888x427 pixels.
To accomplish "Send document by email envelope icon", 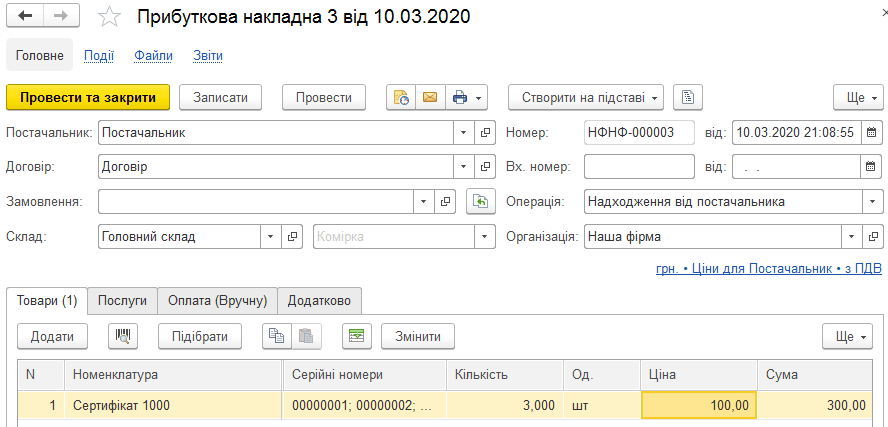I will [x=430, y=97].
